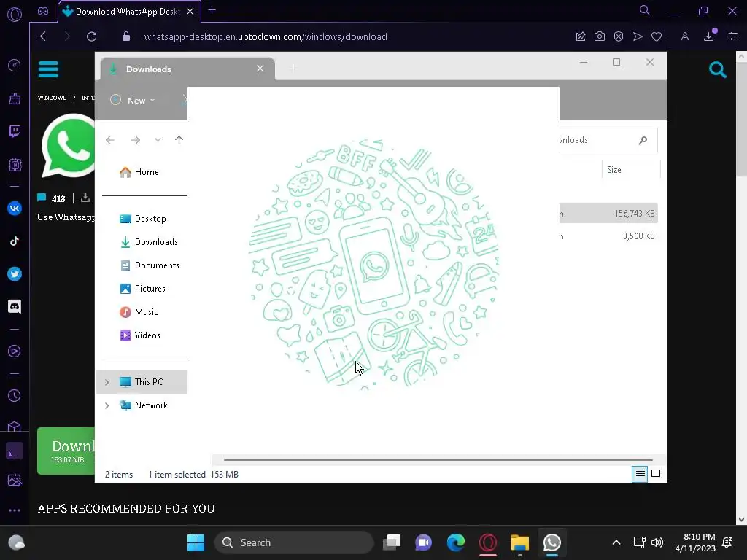Select Desktop in navigation pane

click(x=142, y=219)
